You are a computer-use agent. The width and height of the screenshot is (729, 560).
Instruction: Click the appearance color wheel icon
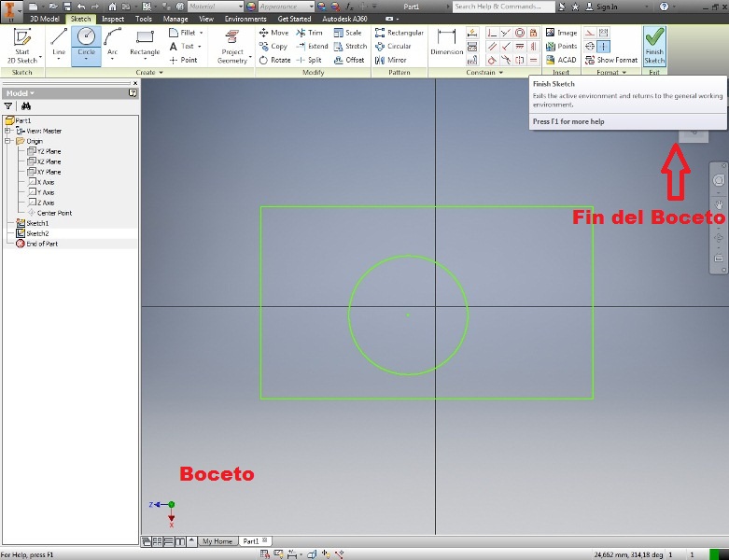click(251, 7)
